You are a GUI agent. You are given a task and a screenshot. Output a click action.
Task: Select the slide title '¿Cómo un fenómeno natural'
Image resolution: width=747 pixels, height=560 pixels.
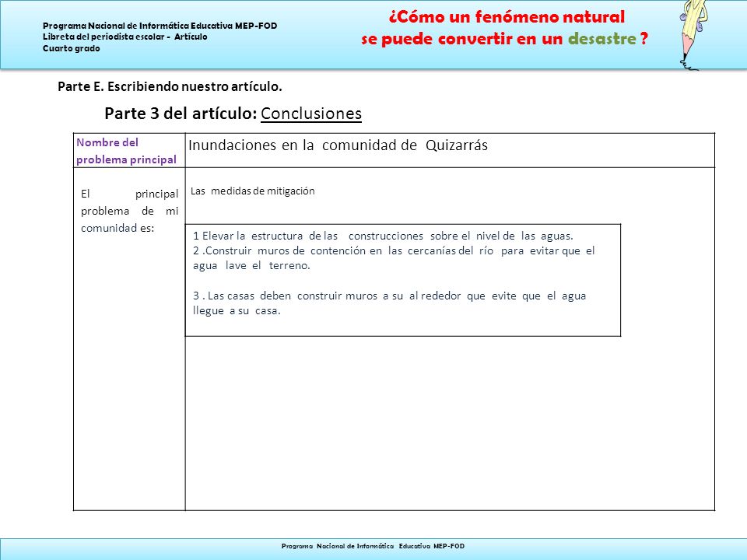(x=507, y=17)
